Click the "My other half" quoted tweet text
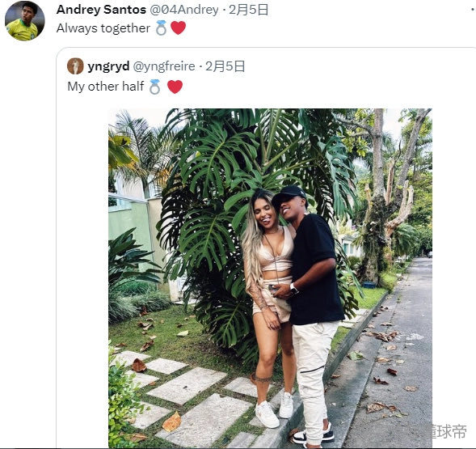This screenshot has width=476, height=449. (x=106, y=87)
